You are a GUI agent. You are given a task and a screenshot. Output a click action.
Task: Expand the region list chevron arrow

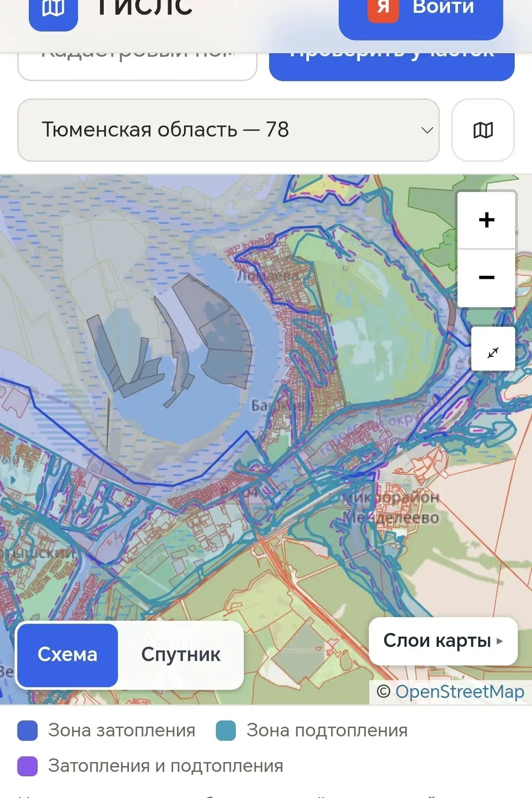427,130
